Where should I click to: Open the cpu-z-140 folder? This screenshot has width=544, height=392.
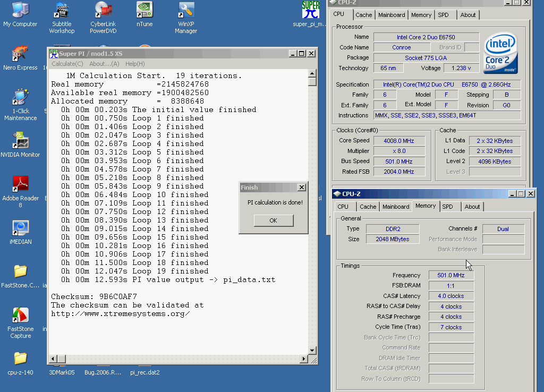[x=20, y=359]
